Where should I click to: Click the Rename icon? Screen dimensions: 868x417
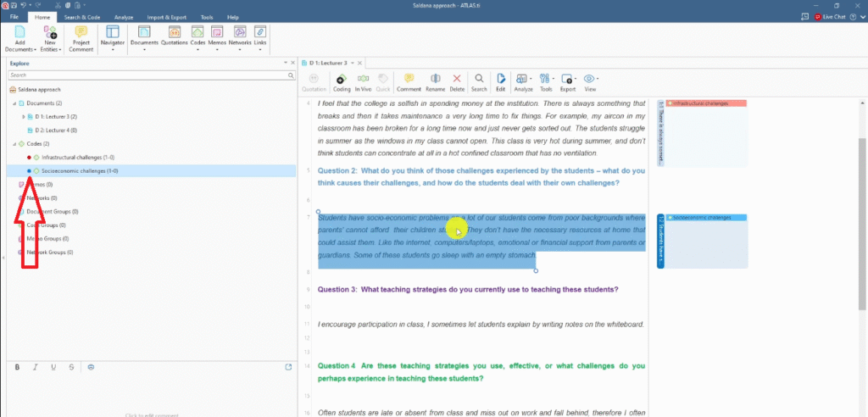point(435,81)
